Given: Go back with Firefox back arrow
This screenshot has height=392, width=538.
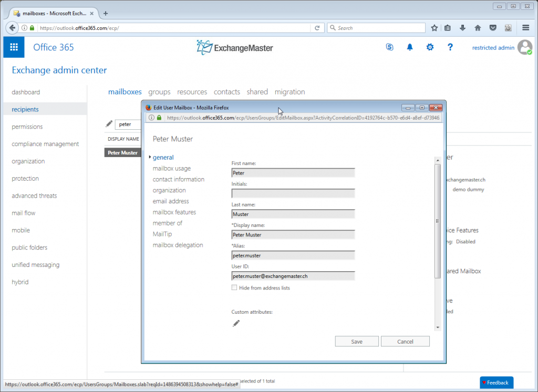Looking at the screenshot, I should [13, 28].
